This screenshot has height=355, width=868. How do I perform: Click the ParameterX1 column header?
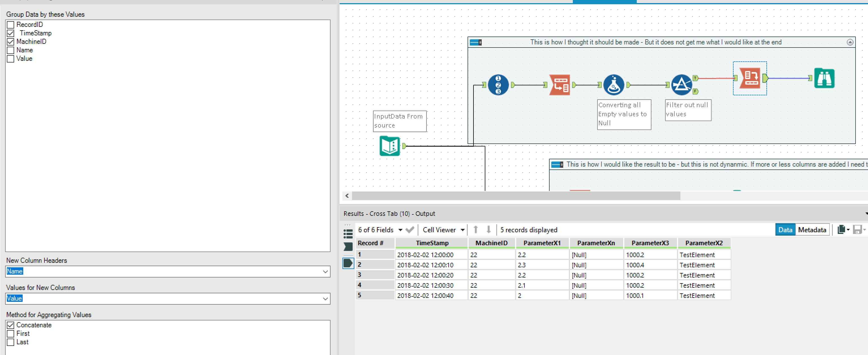[x=542, y=243]
